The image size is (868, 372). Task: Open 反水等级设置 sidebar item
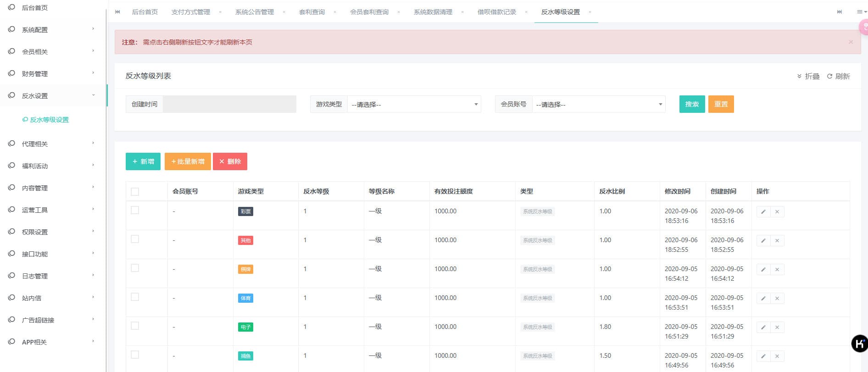[49, 120]
